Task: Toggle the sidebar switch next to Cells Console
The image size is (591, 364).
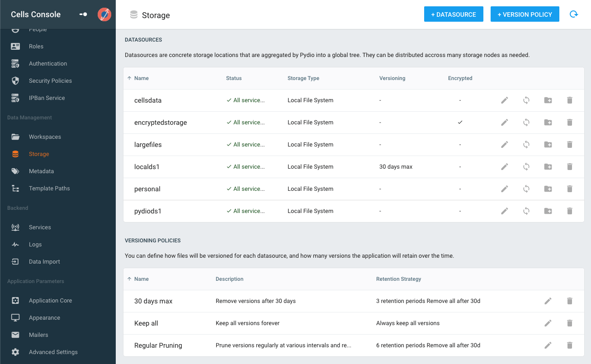Action: [x=83, y=14]
